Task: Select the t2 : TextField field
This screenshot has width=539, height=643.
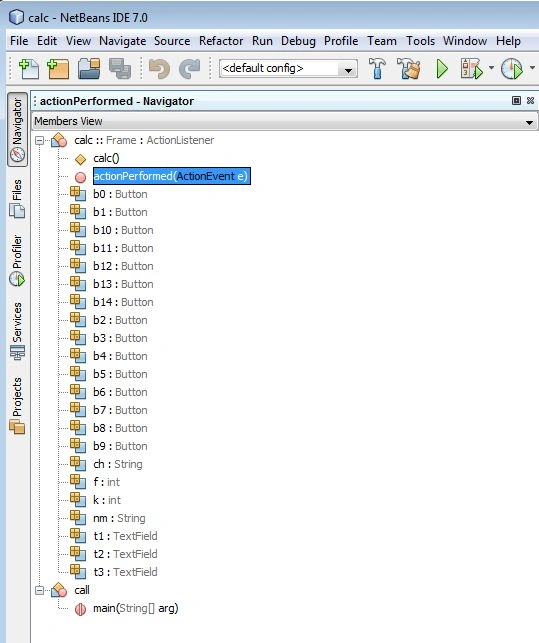Action: [x=125, y=554]
